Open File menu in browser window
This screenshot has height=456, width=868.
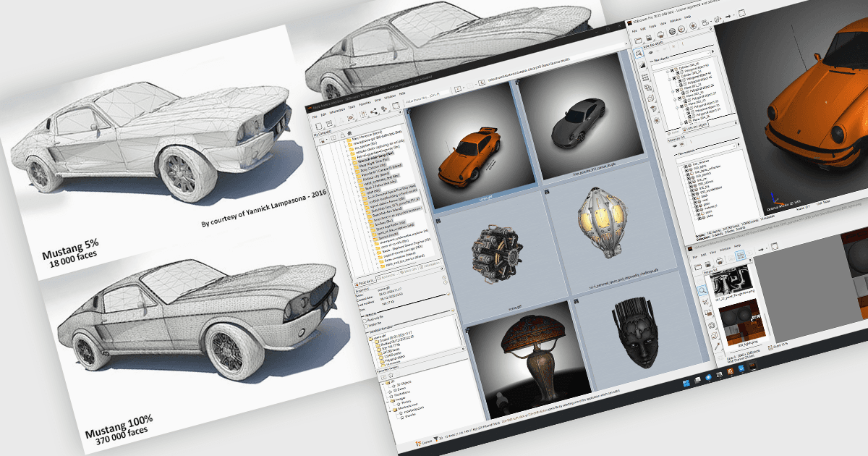tap(315, 117)
